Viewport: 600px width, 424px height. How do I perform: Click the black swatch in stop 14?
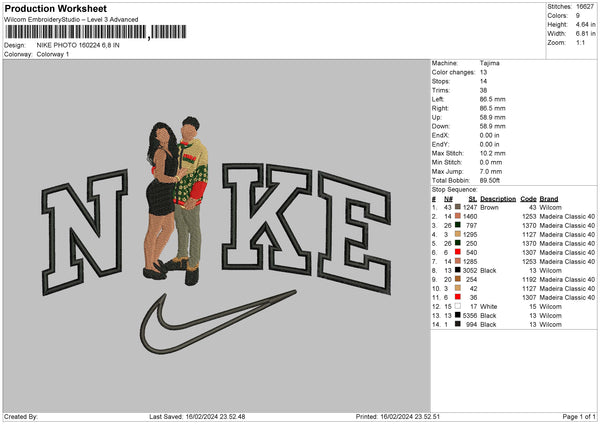(x=458, y=324)
